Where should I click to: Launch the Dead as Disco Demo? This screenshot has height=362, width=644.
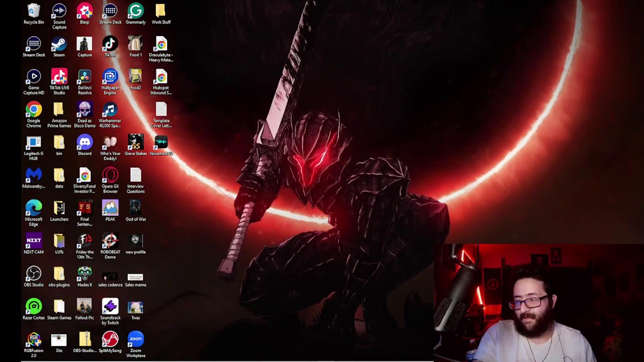[85, 115]
